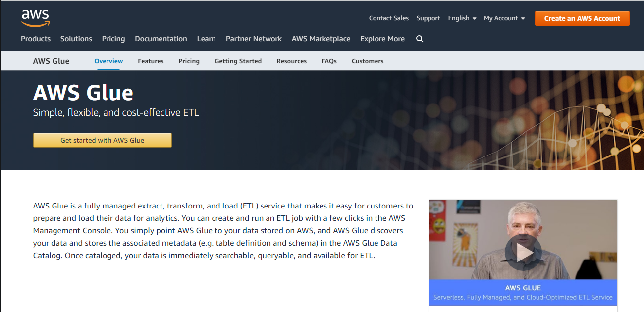Open AWS Marketplace menu
644x312 pixels.
pos(321,39)
